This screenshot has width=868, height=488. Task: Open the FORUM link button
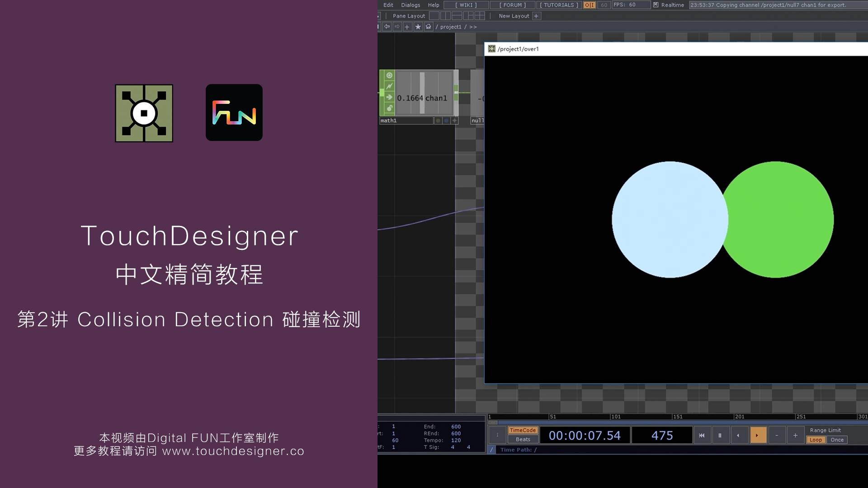[512, 5]
